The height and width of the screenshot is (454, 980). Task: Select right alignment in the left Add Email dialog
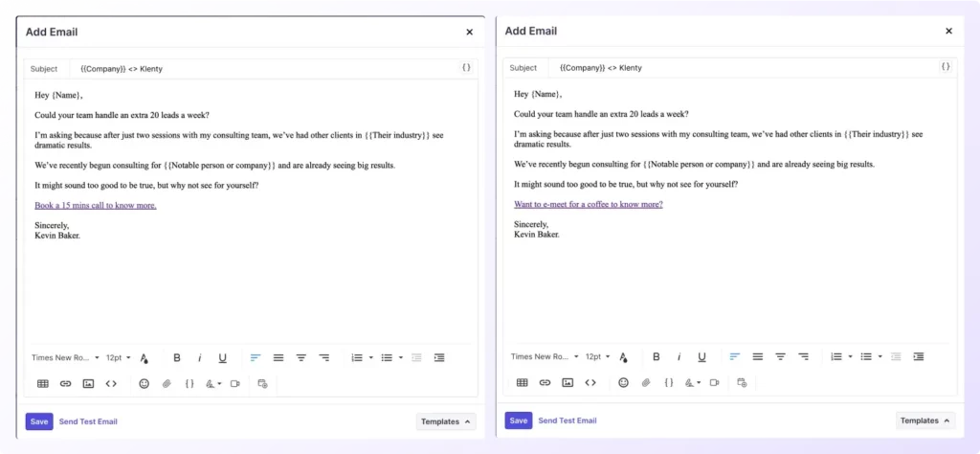point(323,357)
